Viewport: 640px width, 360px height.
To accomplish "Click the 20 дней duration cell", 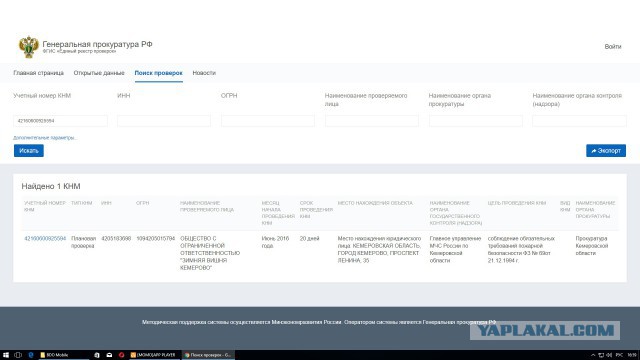I will pyautogui.click(x=309, y=238).
